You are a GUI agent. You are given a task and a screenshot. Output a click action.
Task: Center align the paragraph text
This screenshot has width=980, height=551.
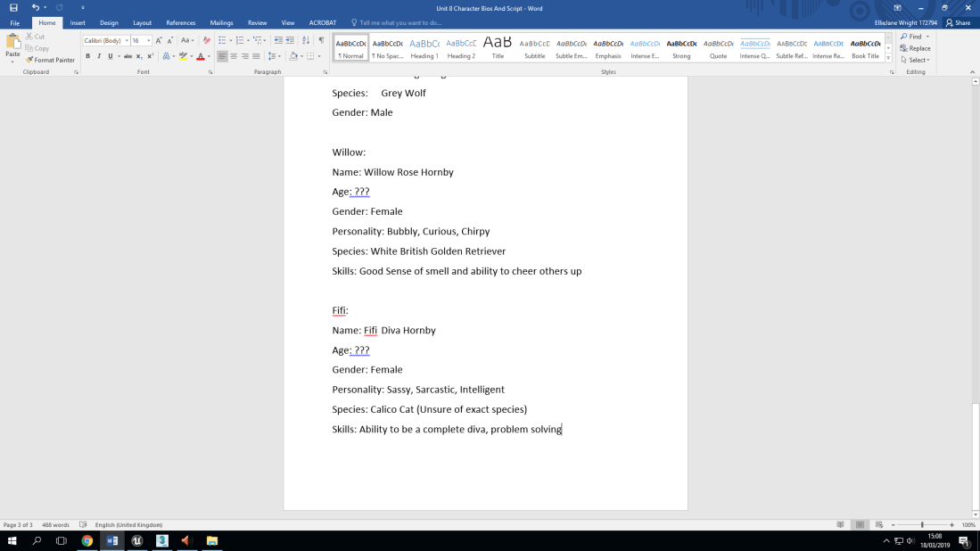pos(234,56)
